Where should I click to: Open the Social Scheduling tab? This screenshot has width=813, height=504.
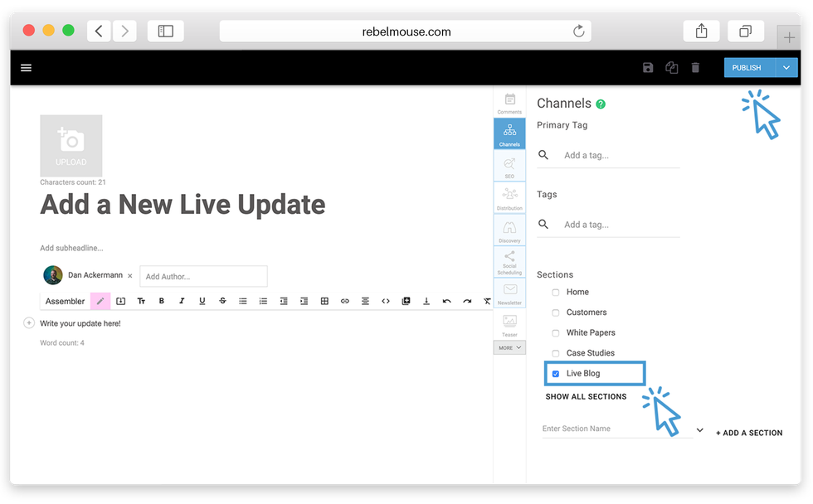click(x=509, y=262)
